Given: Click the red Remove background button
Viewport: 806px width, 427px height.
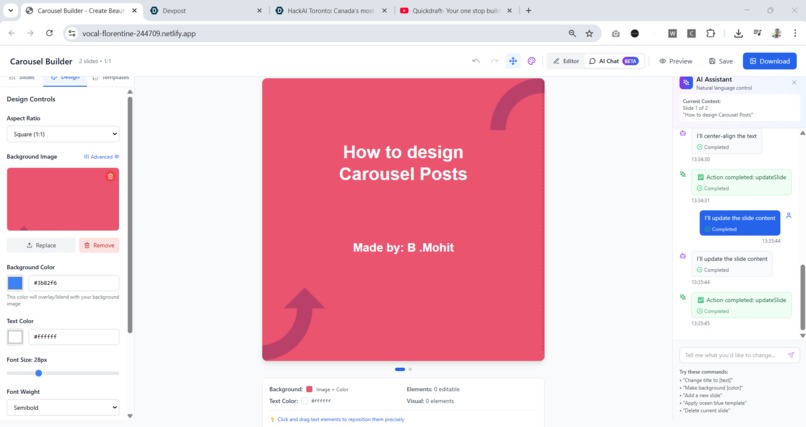Looking at the screenshot, I should [99, 245].
